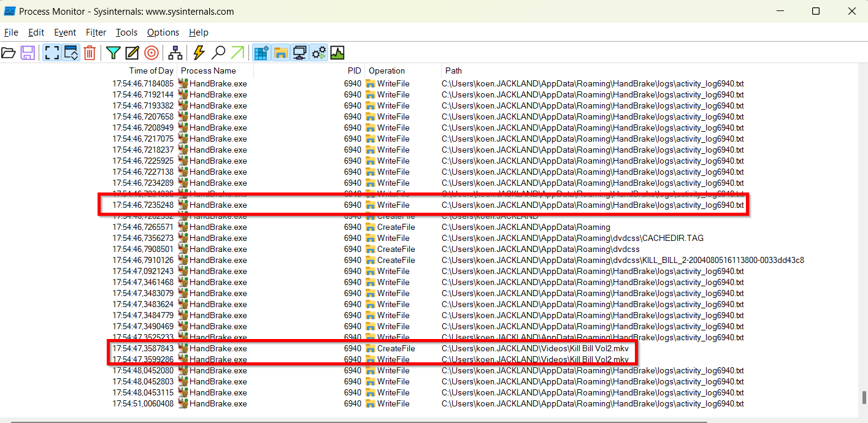Select the row at 17:54:46,7184085
Screen dimensions: 868x423
[428, 83]
